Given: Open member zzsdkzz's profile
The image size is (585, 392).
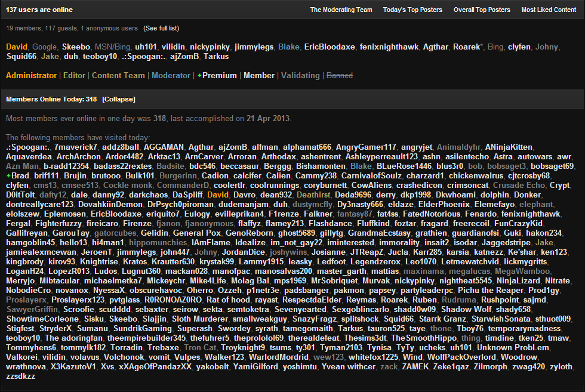Looking at the screenshot, I should click(x=20, y=376).
